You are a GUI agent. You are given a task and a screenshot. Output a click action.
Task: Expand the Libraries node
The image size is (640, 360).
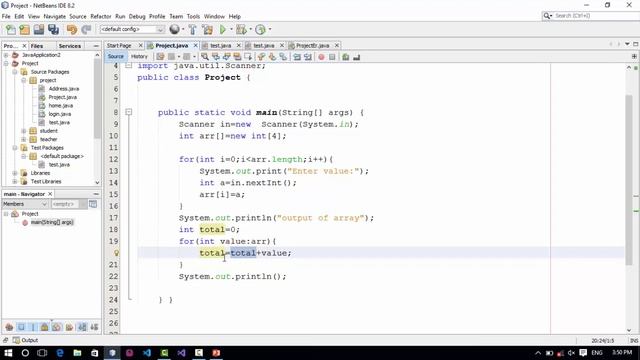(15, 173)
